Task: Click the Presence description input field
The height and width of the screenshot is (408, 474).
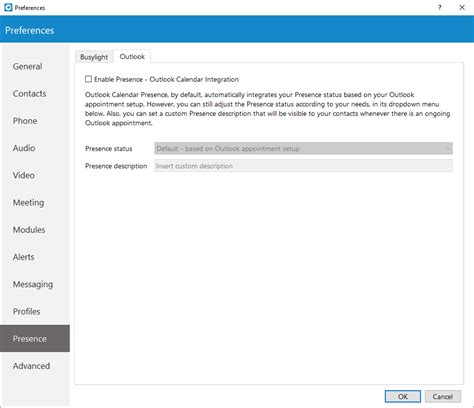Action: (x=303, y=166)
